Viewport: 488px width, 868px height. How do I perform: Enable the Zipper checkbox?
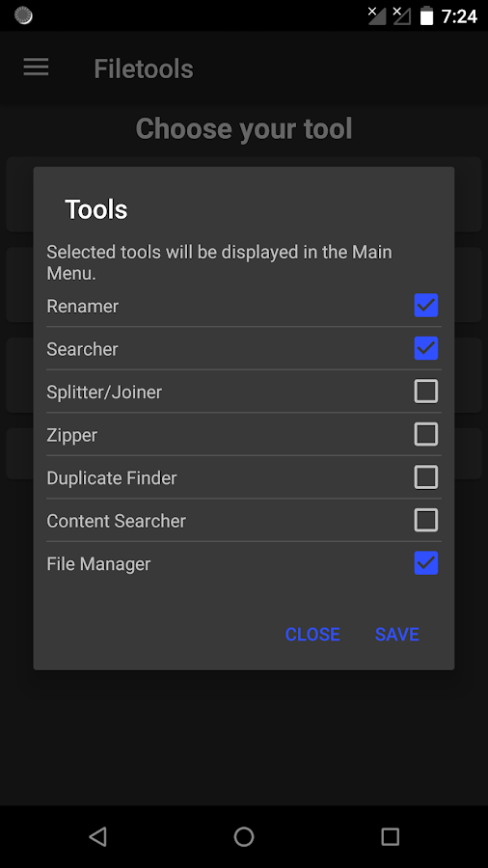coord(426,435)
